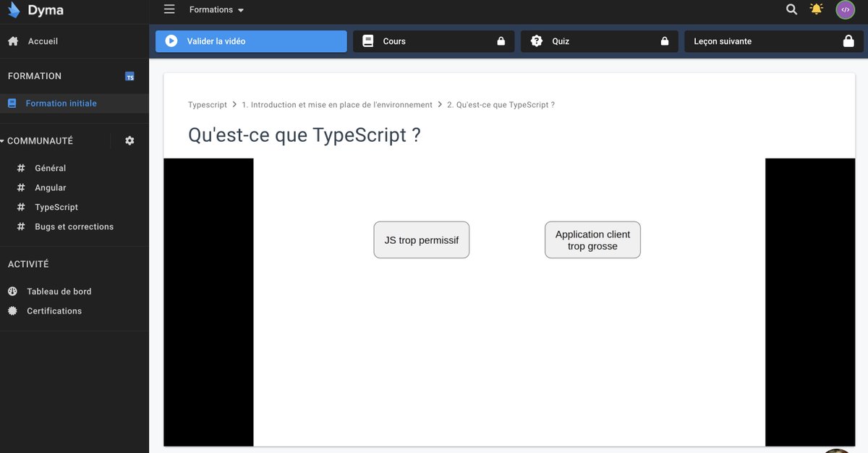Click Qu'est-ce que TypeScript breadcrumb
Screen dimensions: 868x453
(x=501, y=104)
